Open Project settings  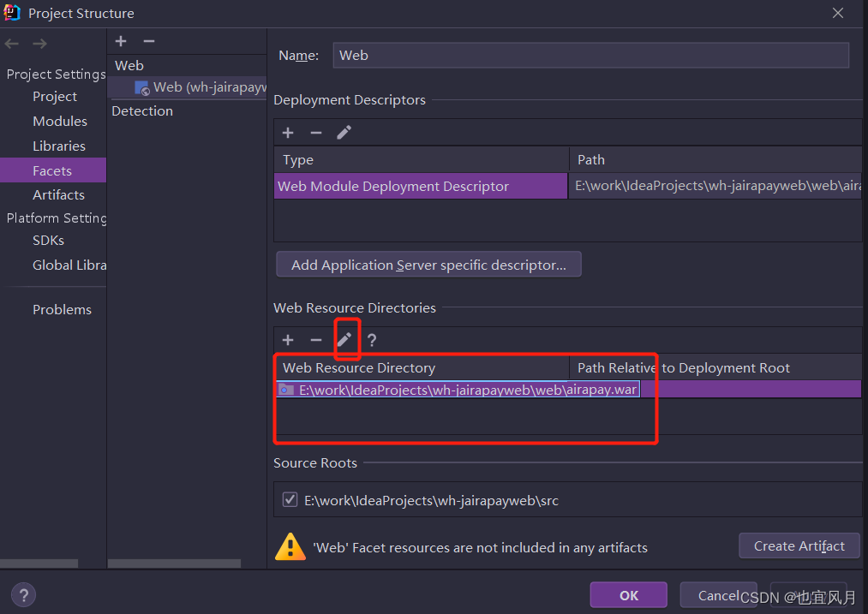[x=54, y=96]
